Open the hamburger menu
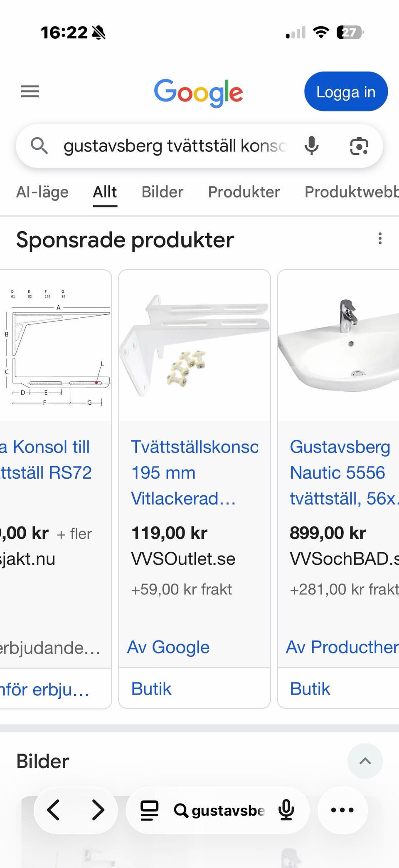 coord(30,91)
